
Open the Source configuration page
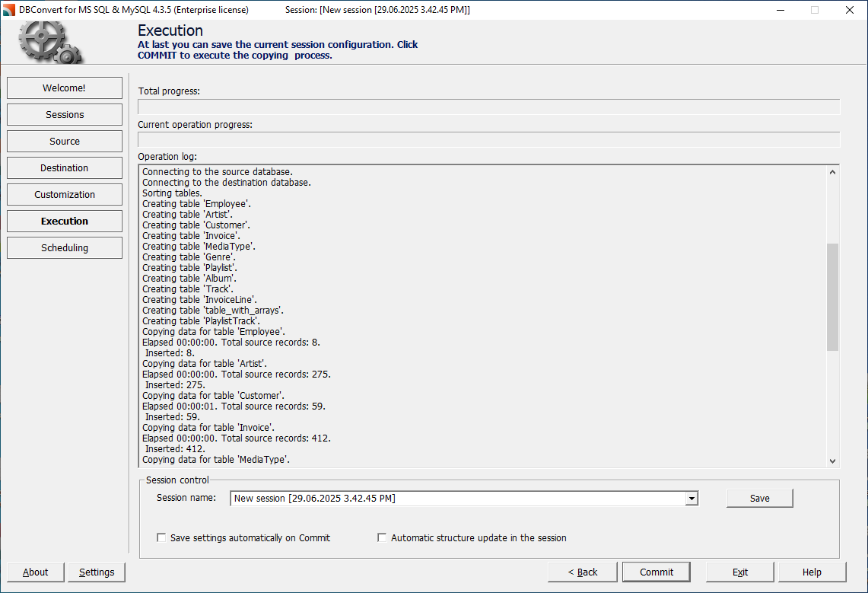[64, 141]
